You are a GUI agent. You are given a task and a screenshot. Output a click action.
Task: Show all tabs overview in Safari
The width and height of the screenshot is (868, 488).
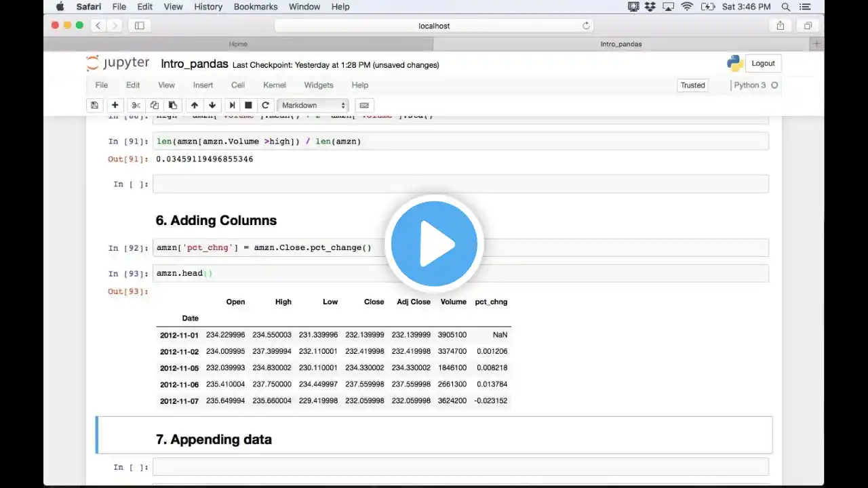coord(808,26)
